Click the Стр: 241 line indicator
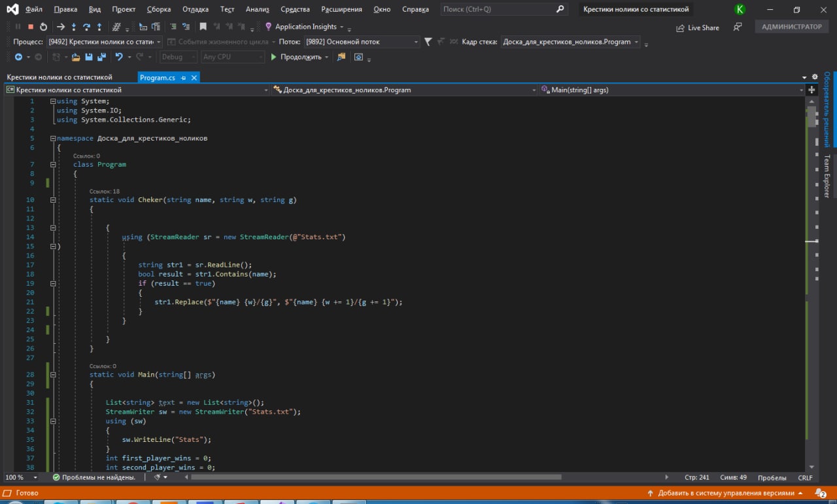 click(x=697, y=478)
